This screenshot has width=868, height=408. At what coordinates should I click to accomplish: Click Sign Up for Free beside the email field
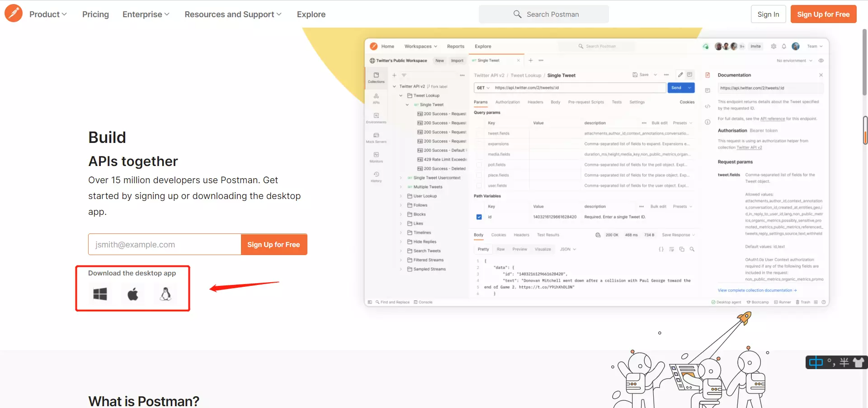point(274,244)
